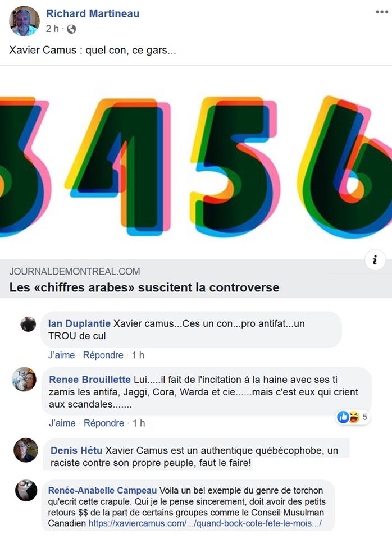This screenshot has width=392, height=539.
Task: Open Renée-Anabelle Campeau's profile name
Action: tap(102, 490)
